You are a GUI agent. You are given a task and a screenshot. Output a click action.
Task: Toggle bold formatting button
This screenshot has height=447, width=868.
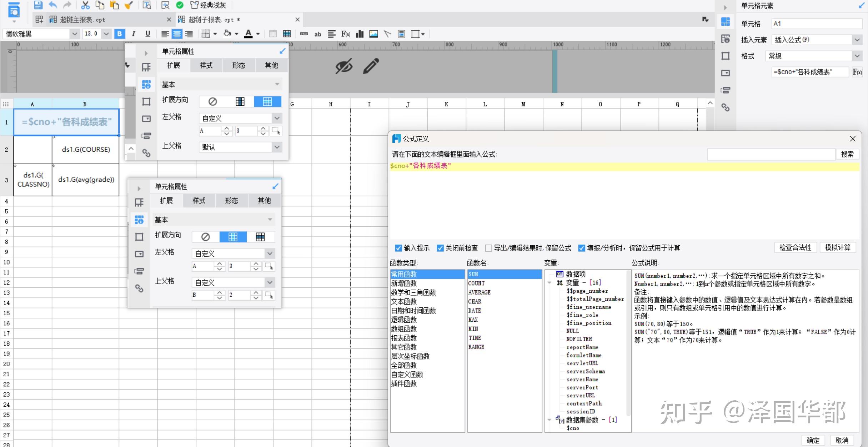click(120, 34)
